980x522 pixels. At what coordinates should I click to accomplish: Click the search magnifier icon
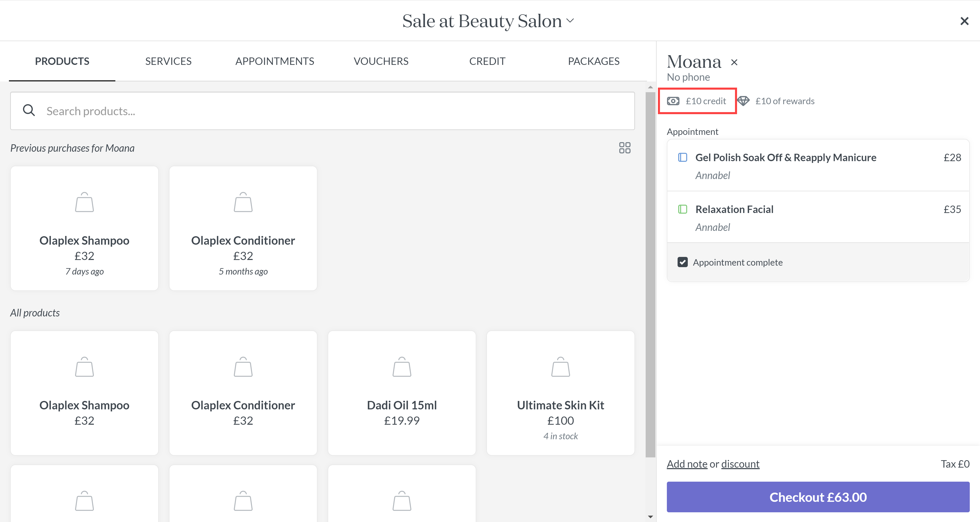pyautogui.click(x=29, y=110)
